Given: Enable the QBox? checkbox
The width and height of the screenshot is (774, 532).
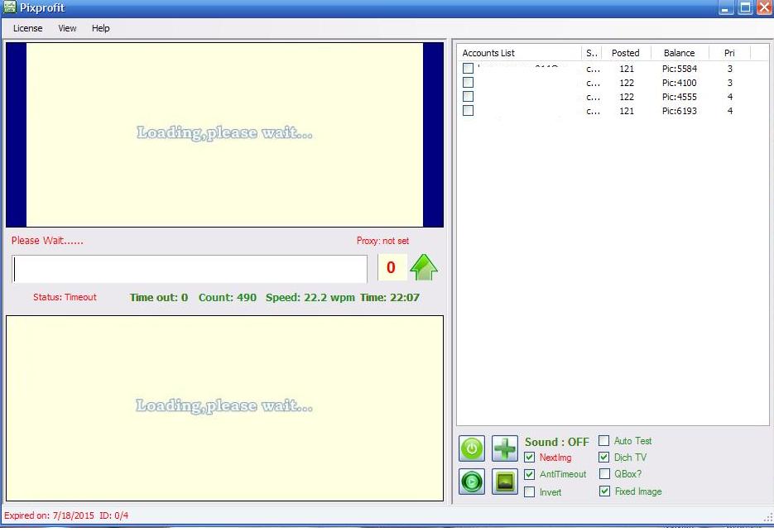Looking at the screenshot, I should 604,474.
